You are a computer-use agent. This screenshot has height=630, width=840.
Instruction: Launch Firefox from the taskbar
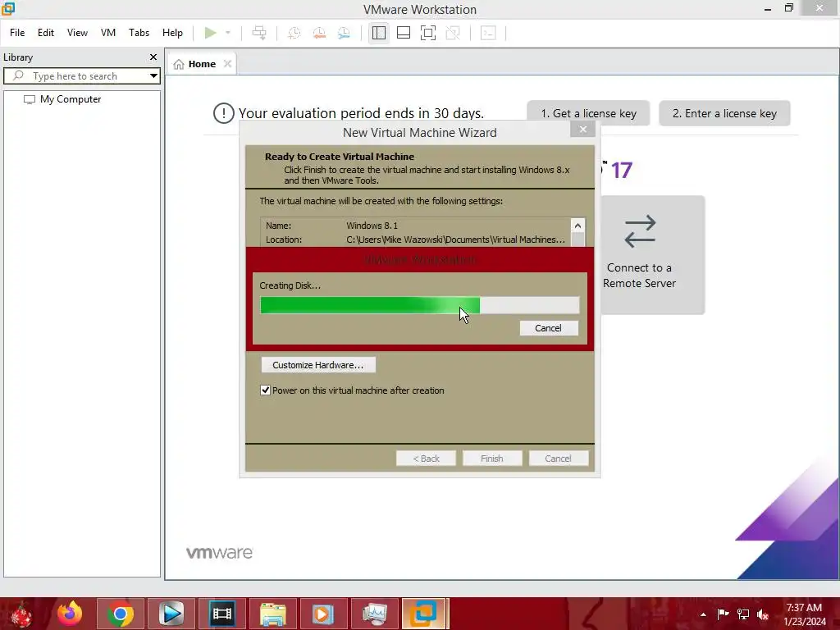click(x=70, y=614)
